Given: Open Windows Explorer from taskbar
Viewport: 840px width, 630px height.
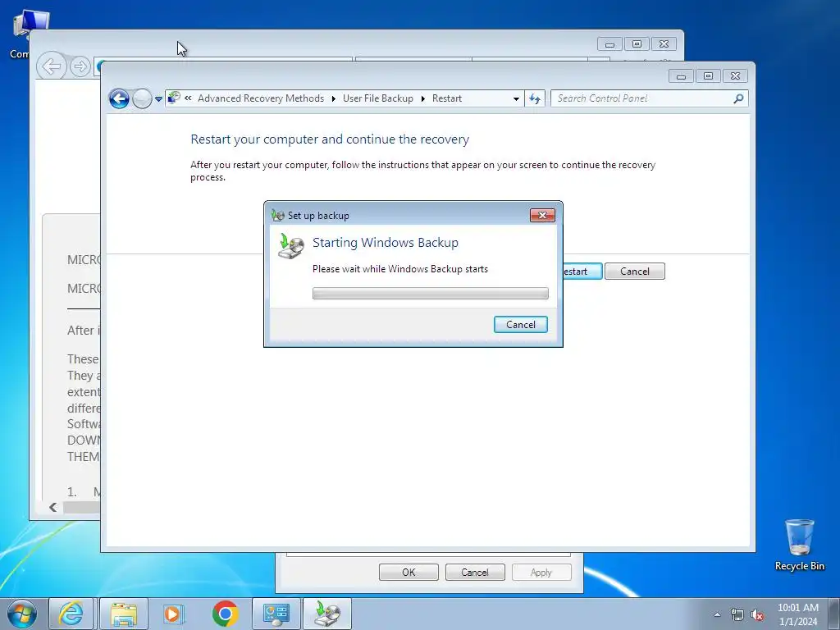Looking at the screenshot, I should (124, 614).
